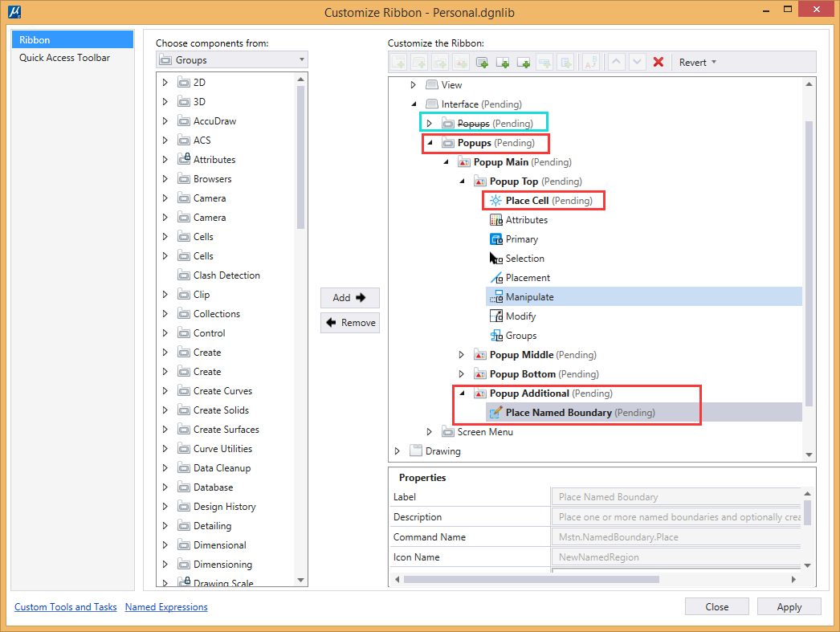Click the move down arrow in toolbar
The height and width of the screenshot is (632, 840).
(637, 62)
